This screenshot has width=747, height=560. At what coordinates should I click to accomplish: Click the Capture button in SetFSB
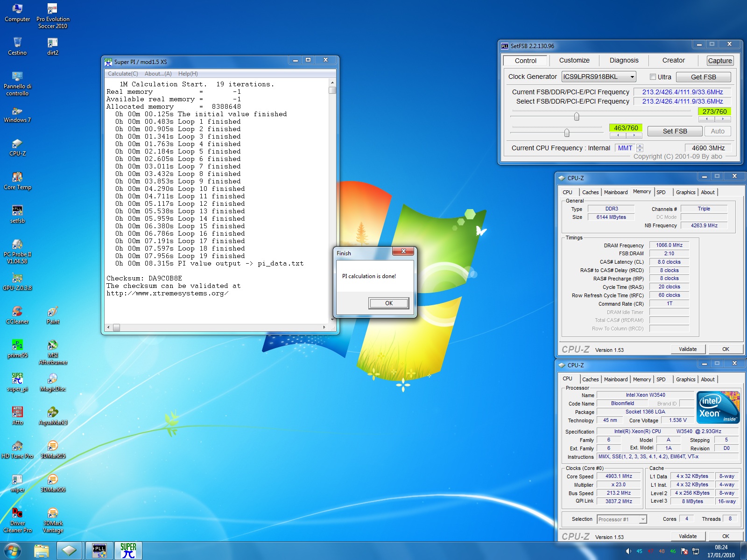point(720,61)
